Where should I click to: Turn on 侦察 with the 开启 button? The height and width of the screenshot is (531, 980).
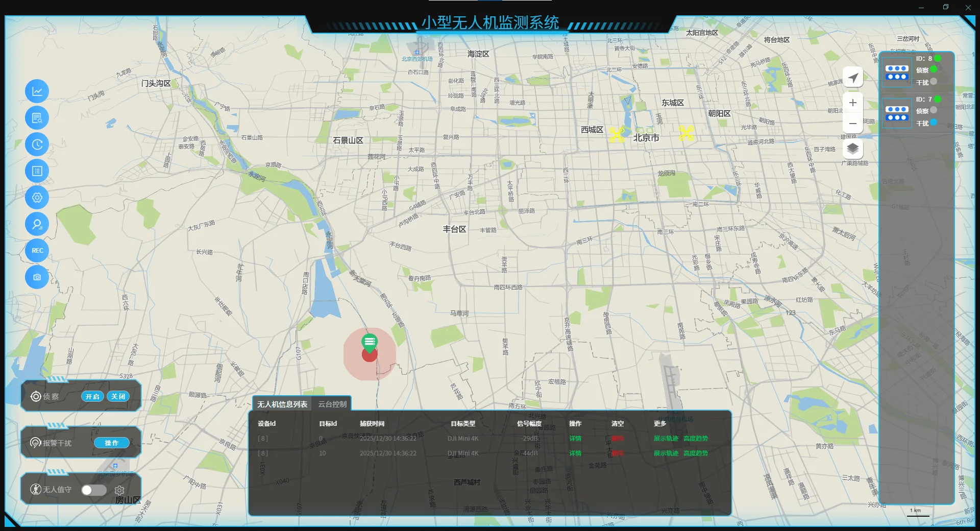pos(92,397)
